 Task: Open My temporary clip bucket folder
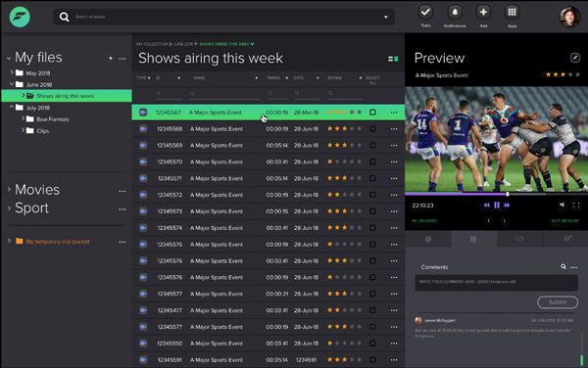click(x=58, y=242)
